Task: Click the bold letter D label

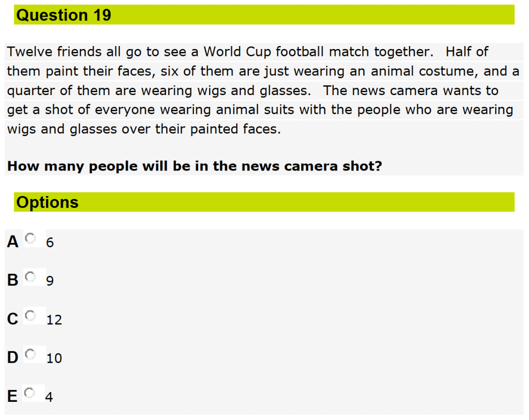Action: (13, 358)
